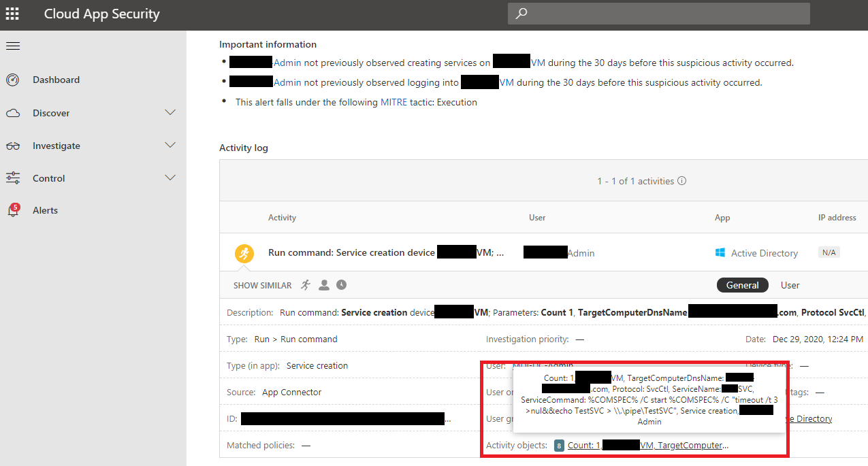Image resolution: width=868 pixels, height=466 pixels.
Task: Click the '1 - 1 of 1 activities' text
Action: coord(636,181)
